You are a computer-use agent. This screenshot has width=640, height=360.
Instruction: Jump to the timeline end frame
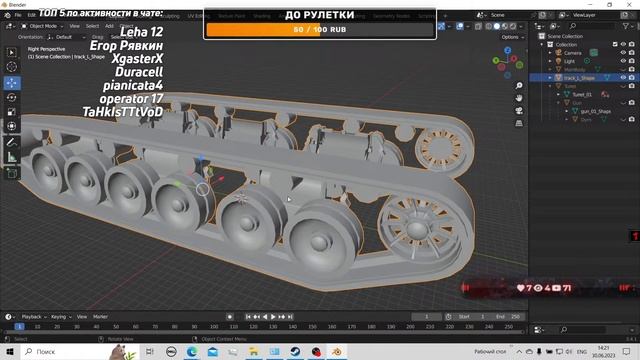tap(290, 317)
